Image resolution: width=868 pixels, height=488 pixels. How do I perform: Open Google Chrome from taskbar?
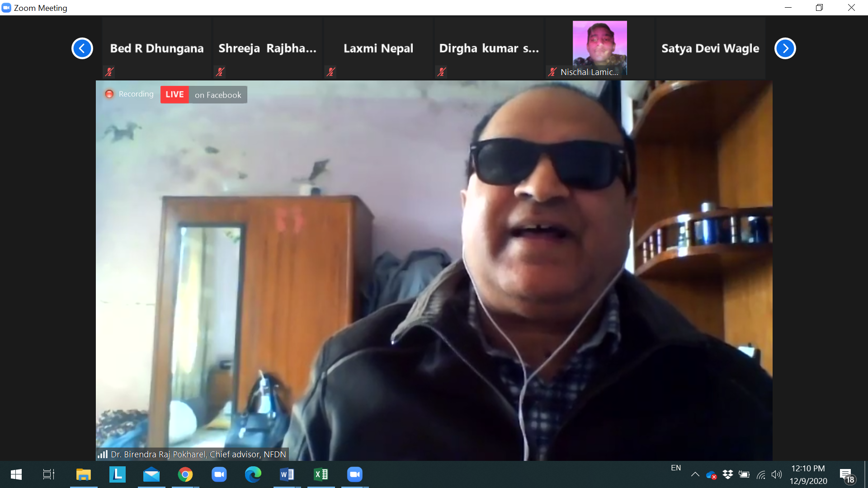click(x=185, y=474)
